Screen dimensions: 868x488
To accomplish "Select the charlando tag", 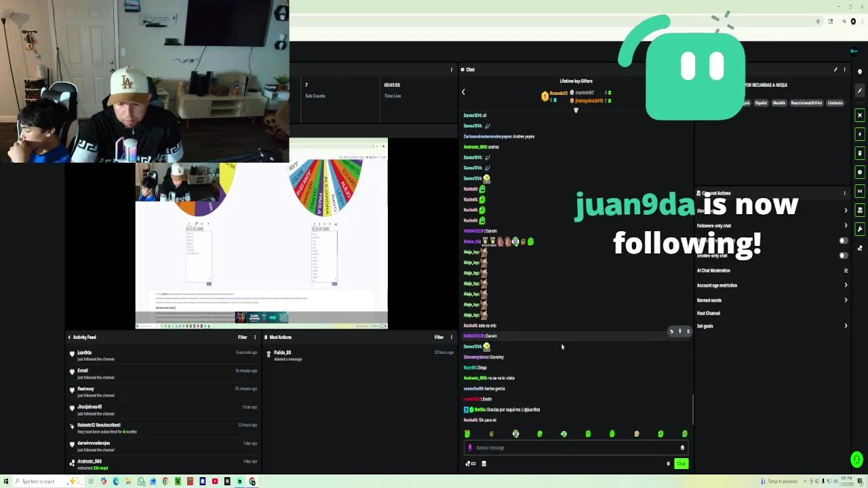I will point(835,103).
